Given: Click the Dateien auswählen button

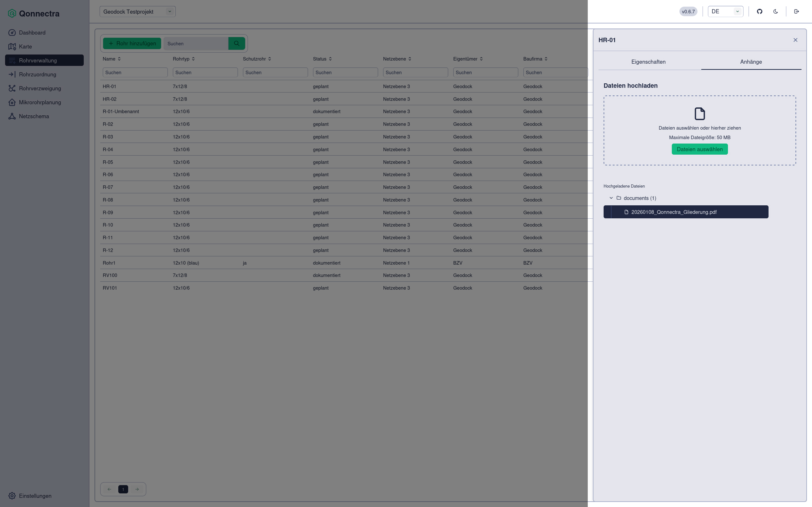Looking at the screenshot, I should (699, 149).
